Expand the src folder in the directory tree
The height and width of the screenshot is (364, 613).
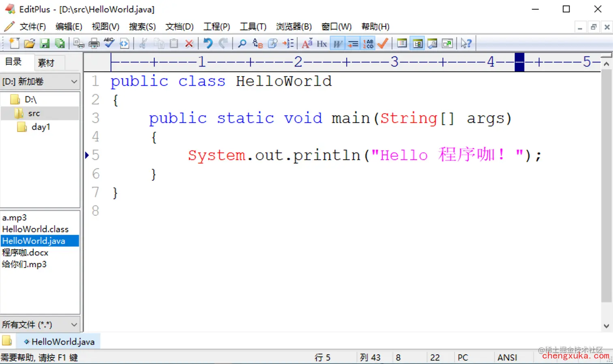(x=34, y=113)
